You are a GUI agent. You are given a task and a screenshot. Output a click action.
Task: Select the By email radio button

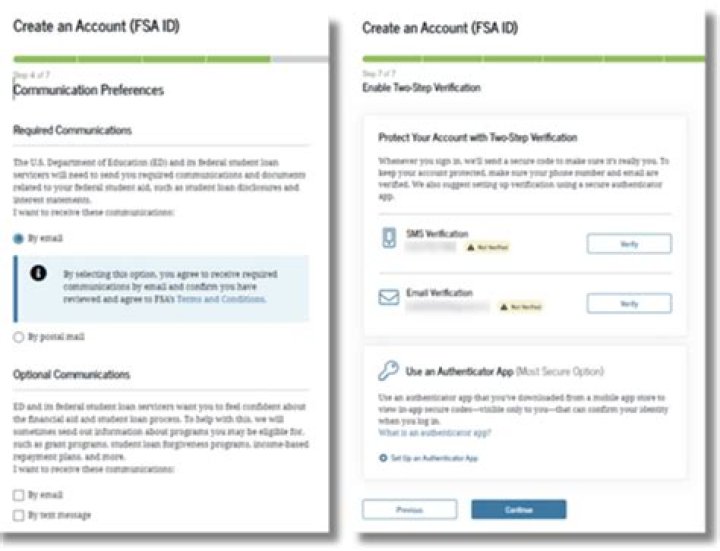[x=18, y=238]
